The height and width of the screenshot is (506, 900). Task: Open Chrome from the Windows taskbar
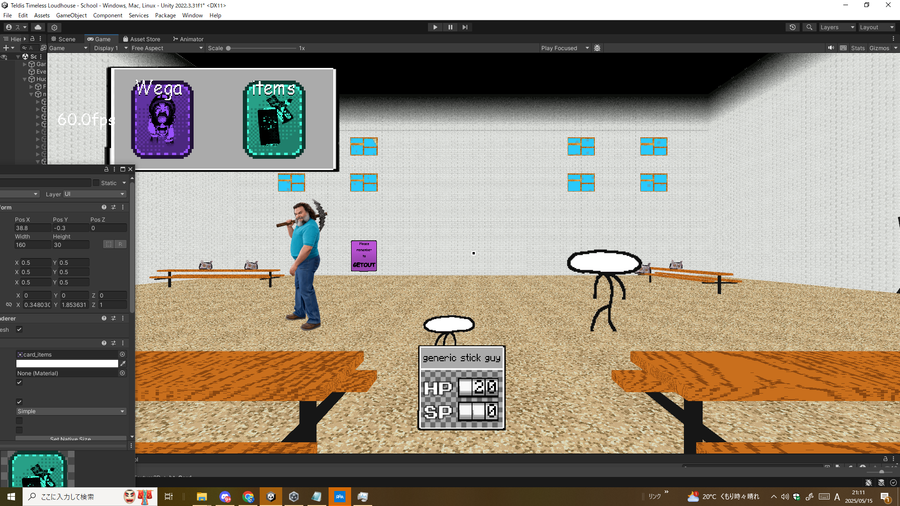(248, 497)
